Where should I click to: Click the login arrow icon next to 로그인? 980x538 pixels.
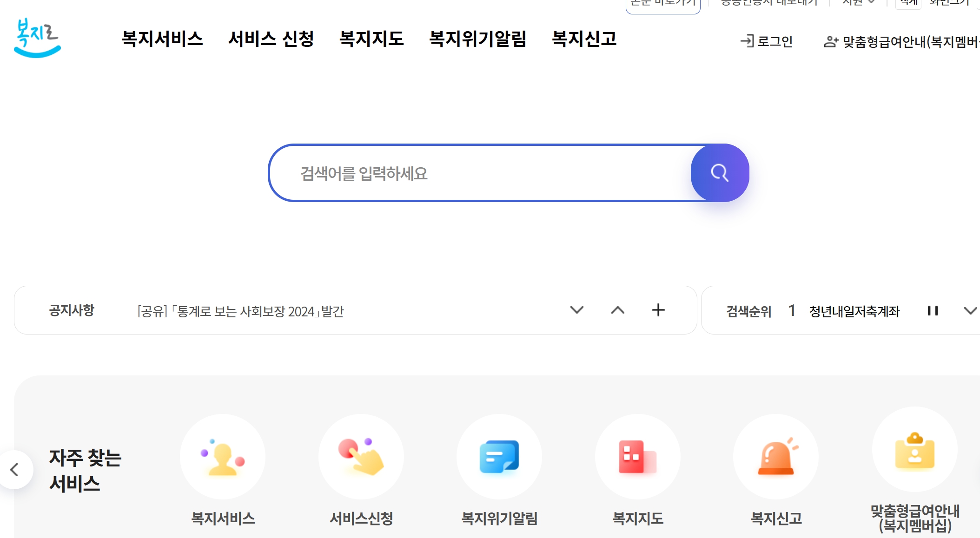pos(748,41)
